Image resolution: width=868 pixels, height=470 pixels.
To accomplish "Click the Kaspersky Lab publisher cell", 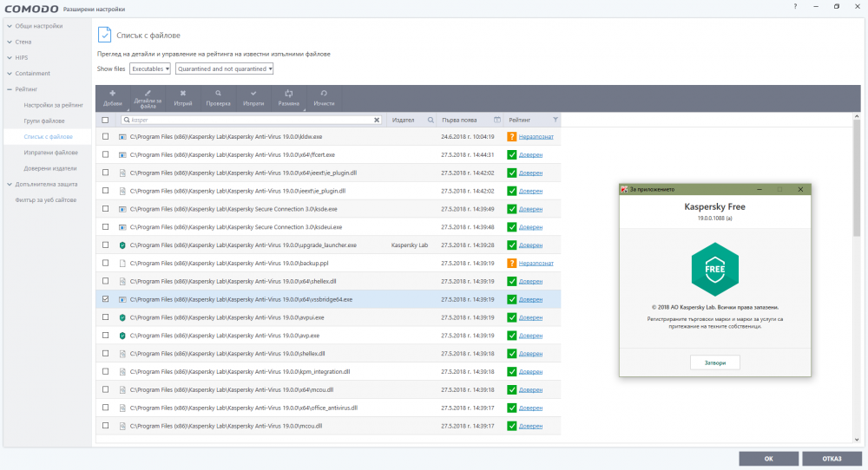I will [409, 245].
